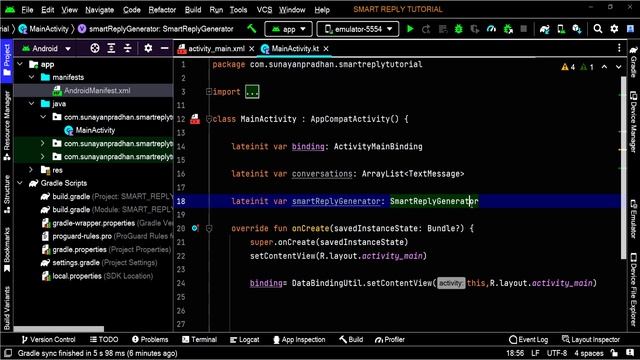The height and width of the screenshot is (360, 640).
Task: Click the Stop square icon in toolbar
Action: point(524,29)
